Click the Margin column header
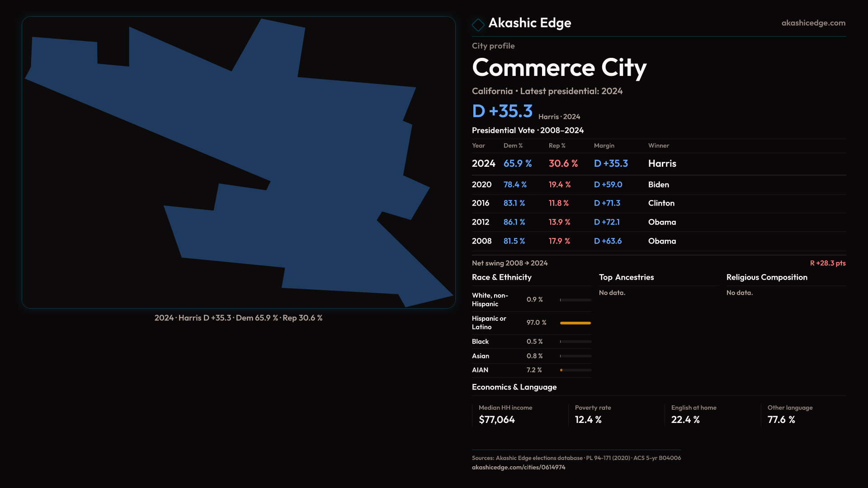Image resolution: width=868 pixels, height=488 pixels. pyautogui.click(x=604, y=146)
